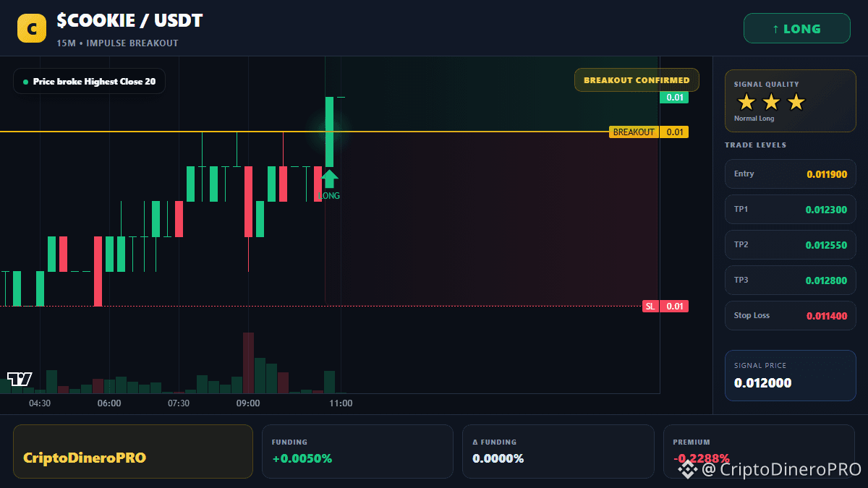
Task: Click the Δ Funding 0.0000% card
Action: coord(558,451)
